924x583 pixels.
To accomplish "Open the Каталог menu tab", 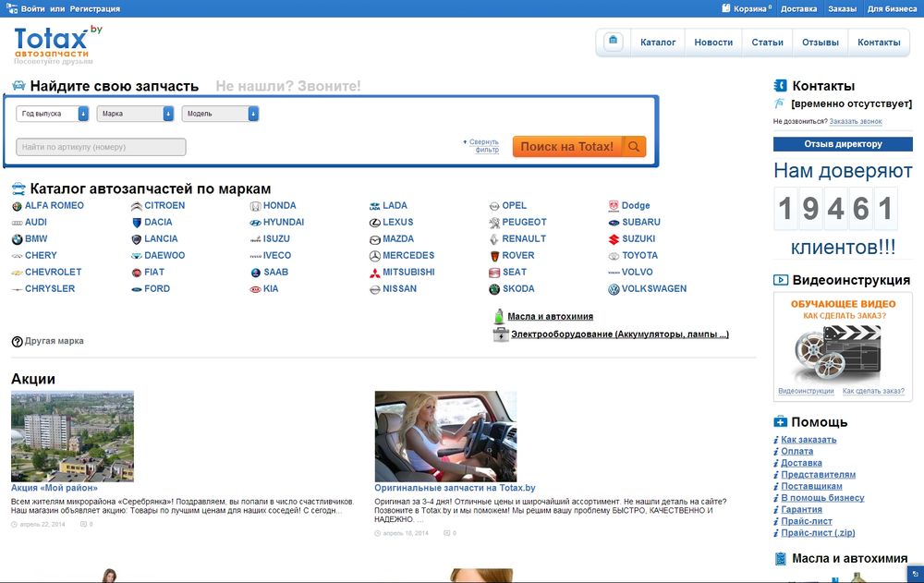I will pyautogui.click(x=658, y=43).
